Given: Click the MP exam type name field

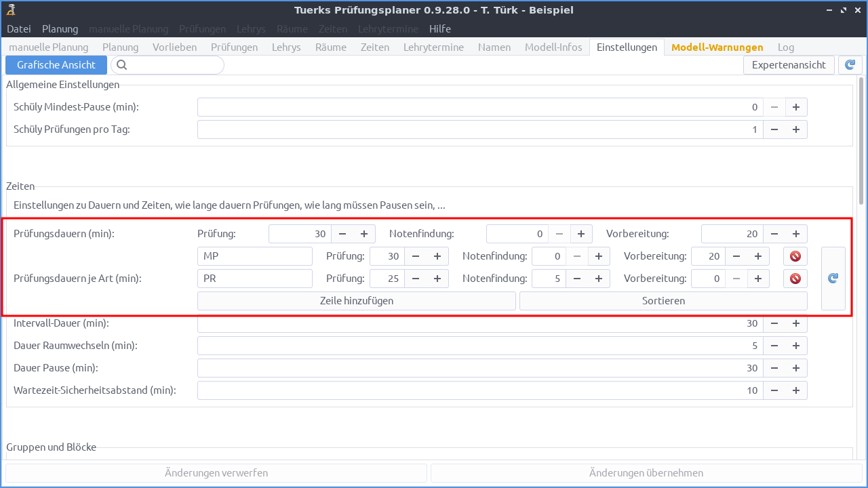Looking at the screenshot, I should [x=255, y=256].
